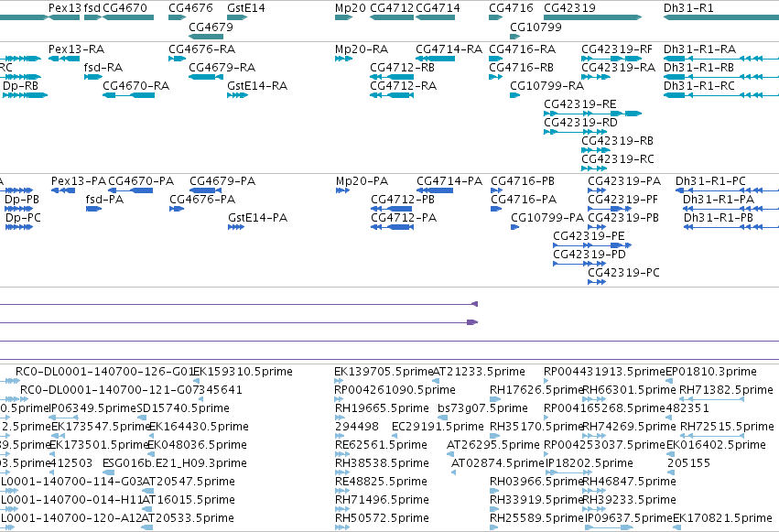Open EST bs73g07.5prime
Image resolution: width=779 pixels, height=532 pixels.
coord(441,418)
